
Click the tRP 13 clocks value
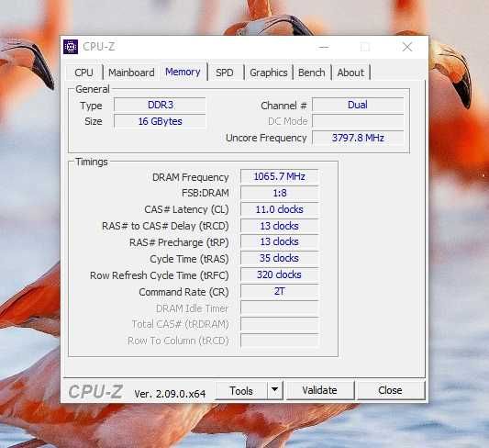(x=280, y=241)
